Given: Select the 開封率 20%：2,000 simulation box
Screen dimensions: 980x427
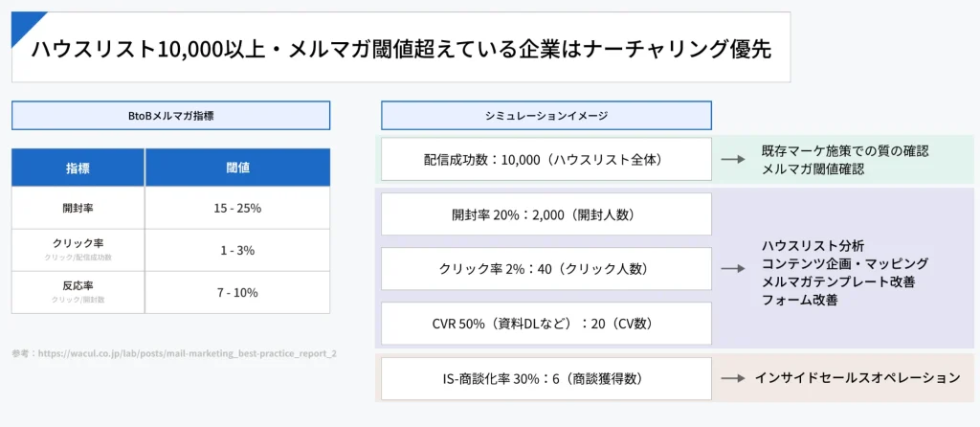Looking at the screenshot, I should coord(546,214).
